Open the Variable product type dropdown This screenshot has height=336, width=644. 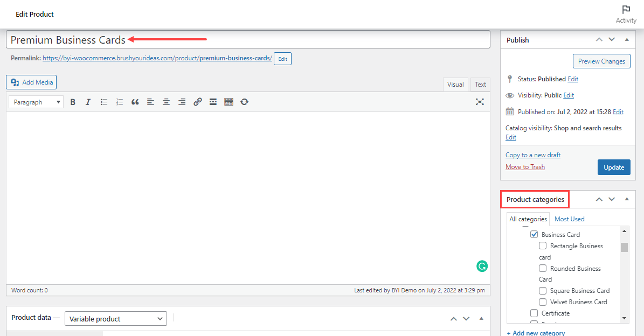coord(115,318)
